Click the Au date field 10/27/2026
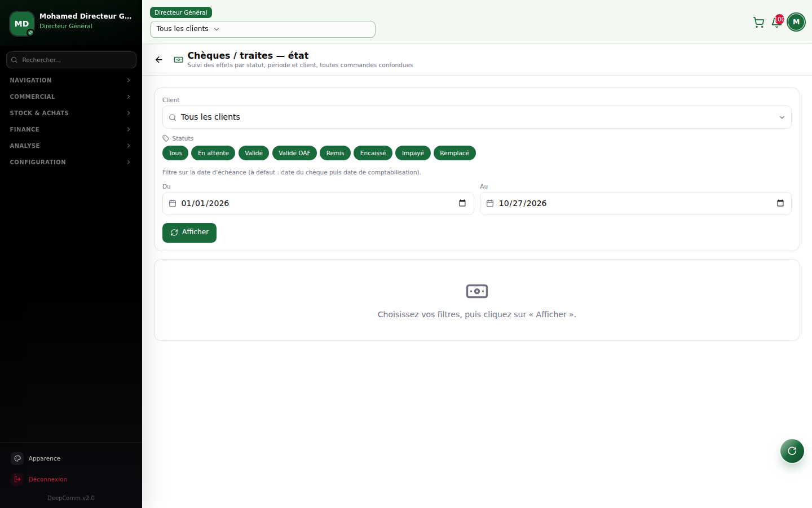This screenshot has height=508, width=812. click(636, 203)
